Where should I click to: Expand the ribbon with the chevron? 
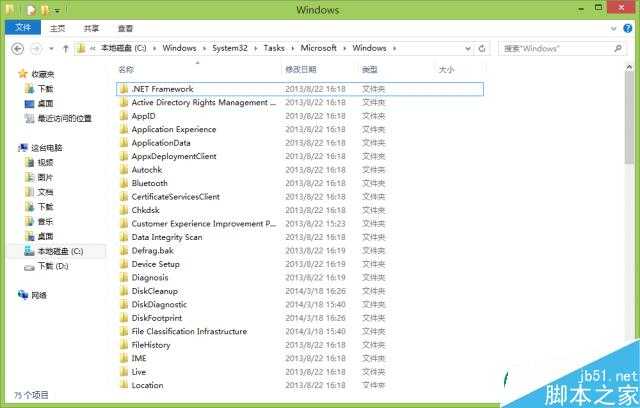[613, 29]
